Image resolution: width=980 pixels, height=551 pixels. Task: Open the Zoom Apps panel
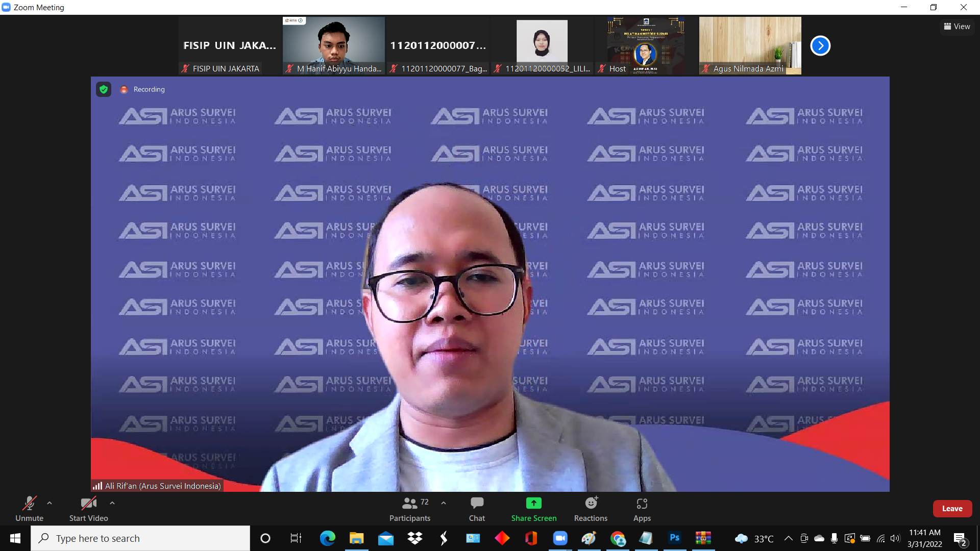[x=642, y=509]
